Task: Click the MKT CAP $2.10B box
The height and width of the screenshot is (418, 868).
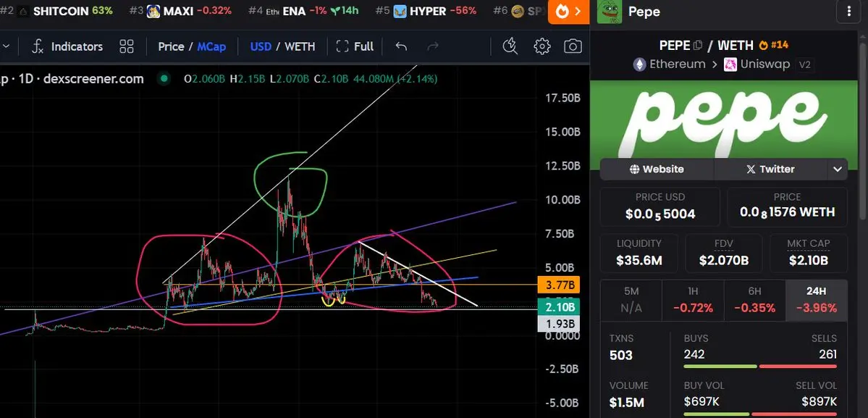Action: (x=808, y=254)
